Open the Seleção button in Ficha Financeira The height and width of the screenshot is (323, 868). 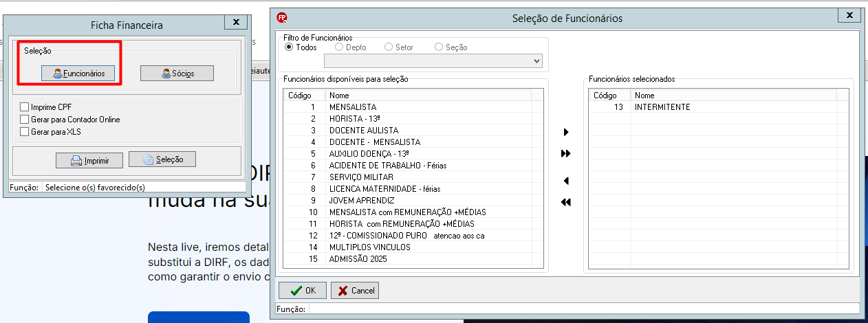click(162, 159)
